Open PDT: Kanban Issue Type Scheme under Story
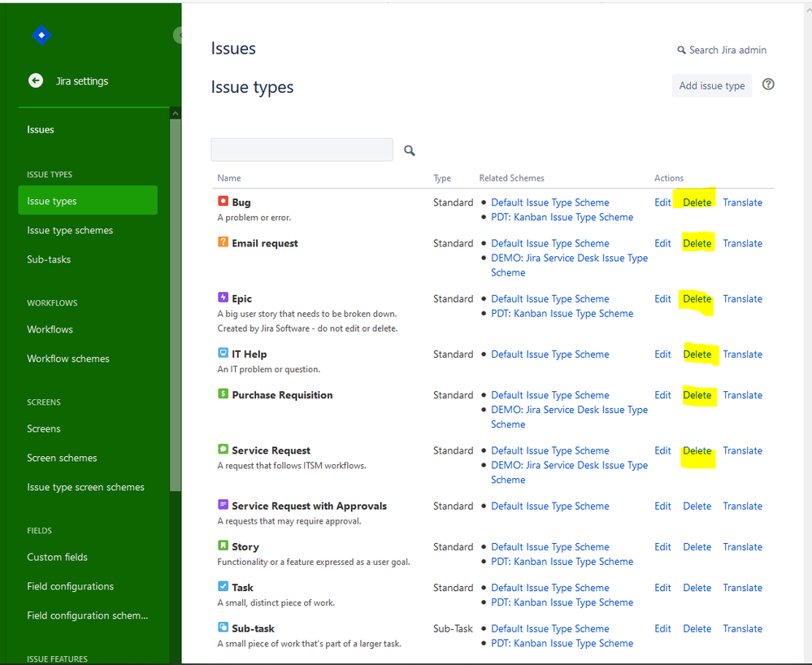 [562, 562]
